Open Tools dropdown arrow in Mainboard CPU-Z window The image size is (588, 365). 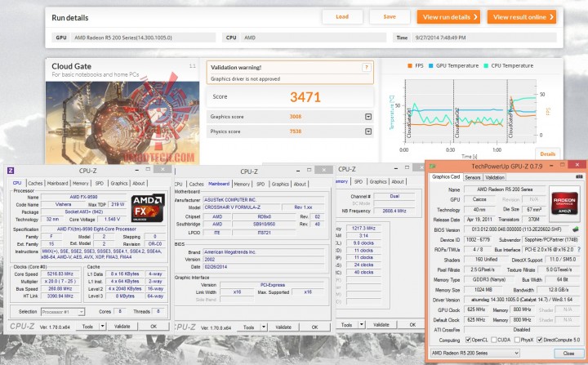pos(264,327)
